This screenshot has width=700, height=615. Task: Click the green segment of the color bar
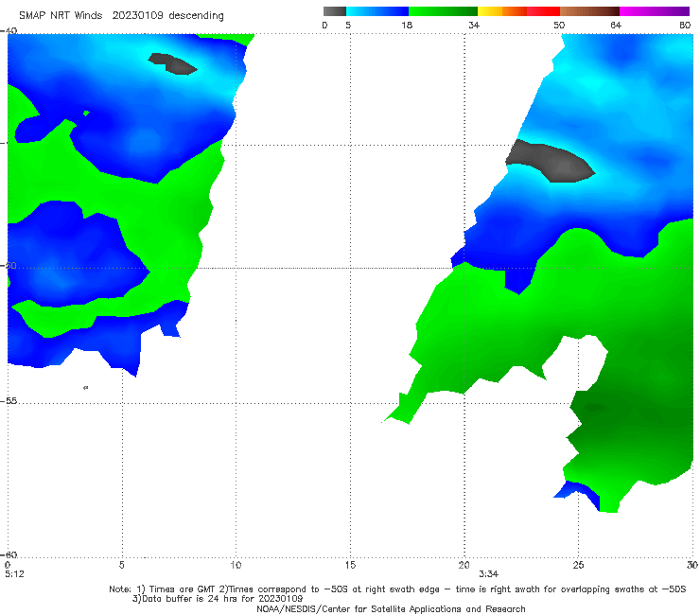tap(443, 11)
